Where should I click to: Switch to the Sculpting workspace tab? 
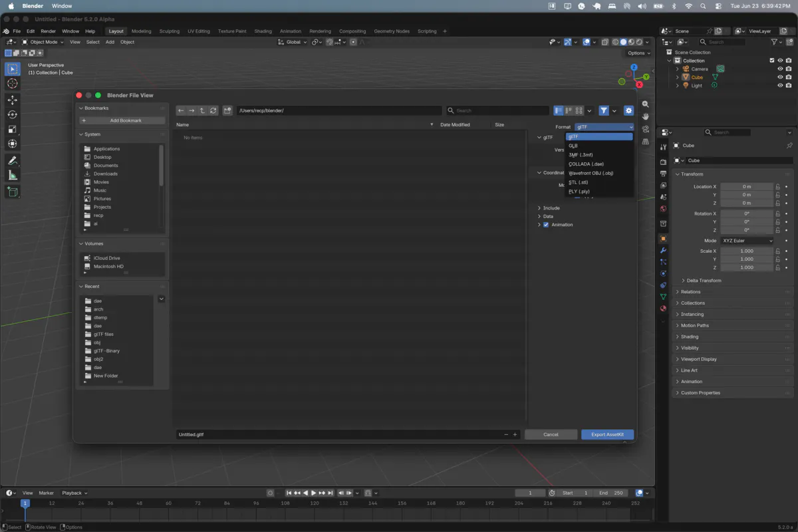click(169, 31)
